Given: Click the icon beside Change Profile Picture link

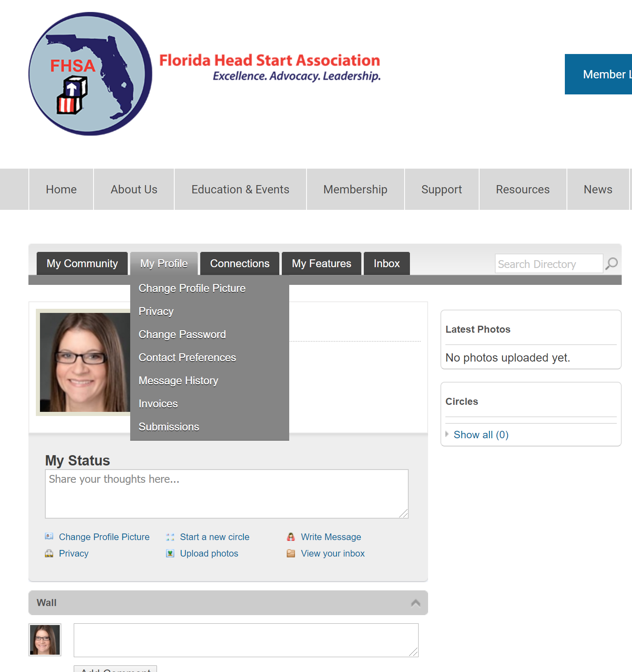Looking at the screenshot, I should click(x=49, y=536).
